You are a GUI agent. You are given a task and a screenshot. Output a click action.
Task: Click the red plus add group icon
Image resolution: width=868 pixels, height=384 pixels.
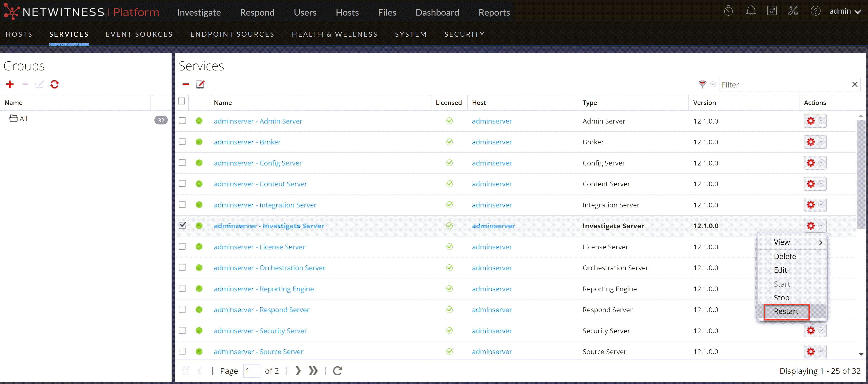click(x=10, y=84)
